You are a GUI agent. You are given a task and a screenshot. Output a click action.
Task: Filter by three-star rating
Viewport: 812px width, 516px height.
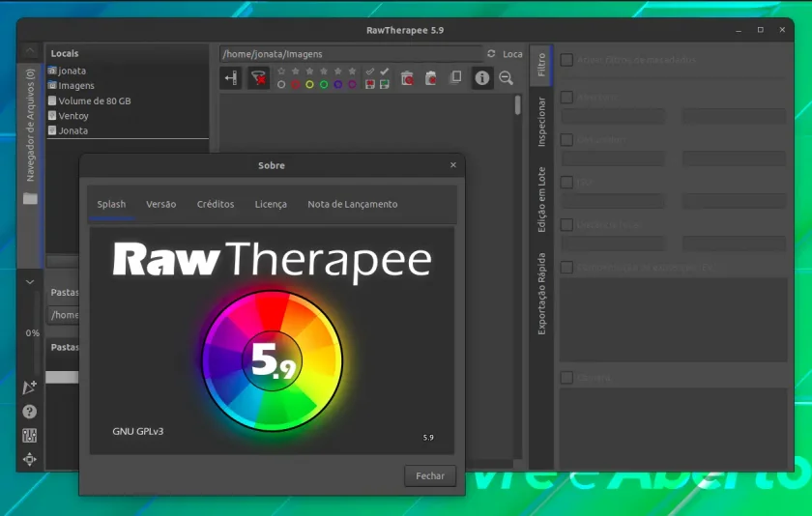tap(324, 72)
